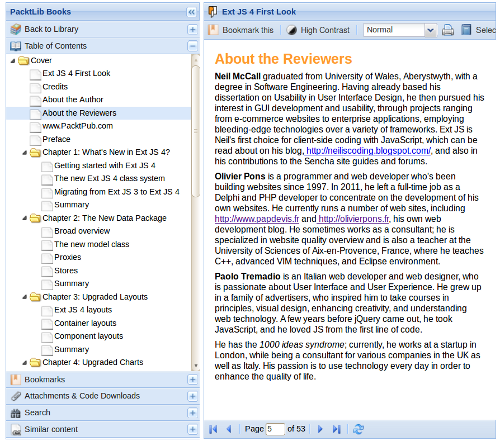This screenshot has height=441, width=500.
Task: Collapse Chapter 4 tree arrow
Action: click(x=25, y=363)
